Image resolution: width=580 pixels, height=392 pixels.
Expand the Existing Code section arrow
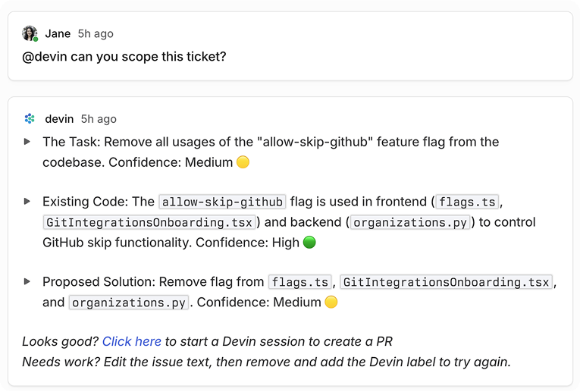coord(27,201)
